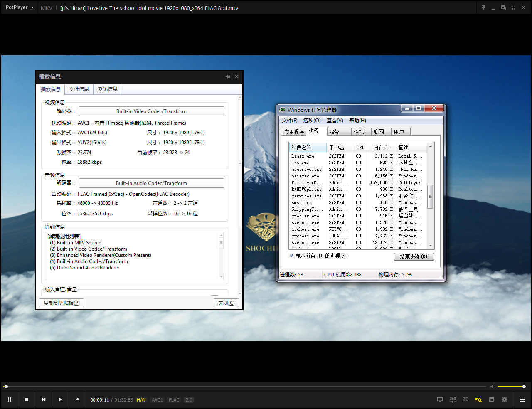This screenshot has width=532, height=409.
Task: Pause the video playback
Action: pos(10,399)
